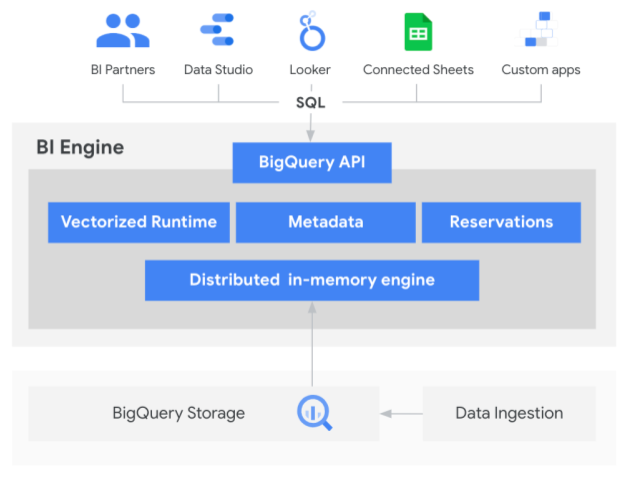Click the Data Ingestion box
The image size is (625, 477).
point(509,413)
